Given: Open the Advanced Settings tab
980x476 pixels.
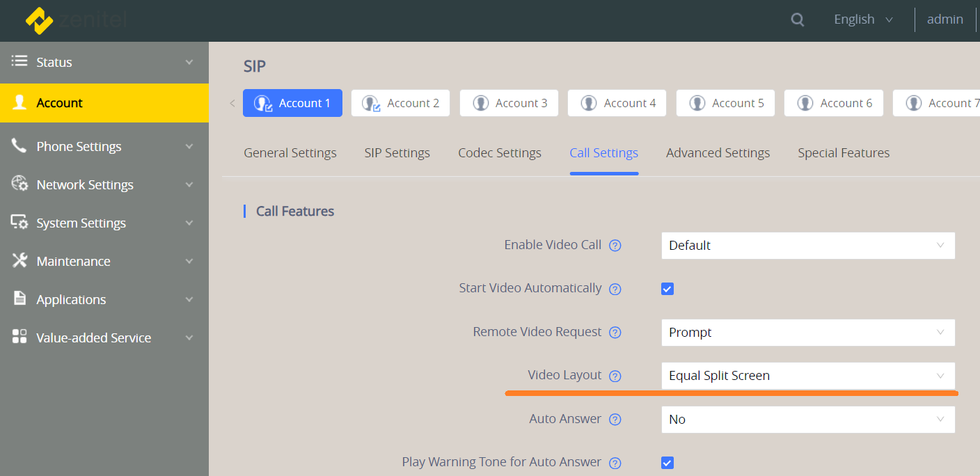Looking at the screenshot, I should click(718, 153).
